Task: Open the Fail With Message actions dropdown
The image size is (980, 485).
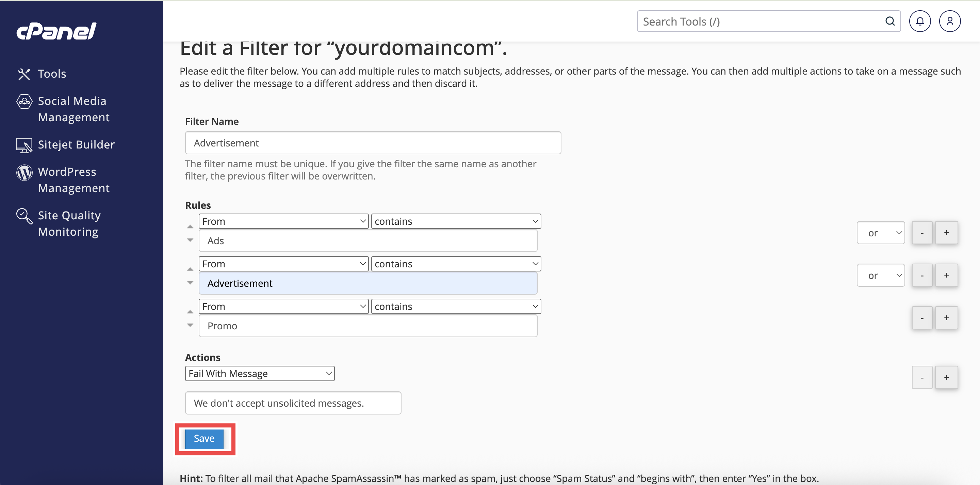Action: tap(260, 374)
